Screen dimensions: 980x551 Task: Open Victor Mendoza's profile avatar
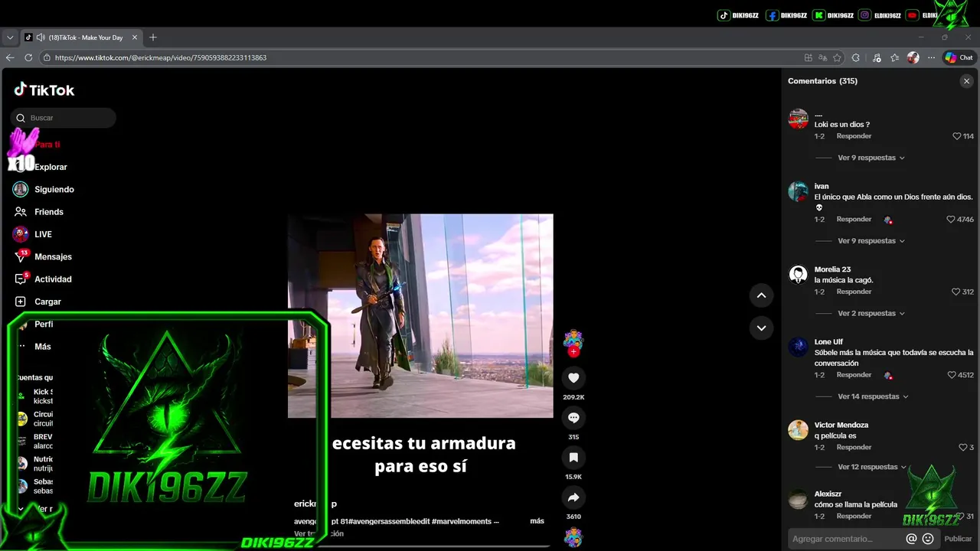[x=798, y=430]
